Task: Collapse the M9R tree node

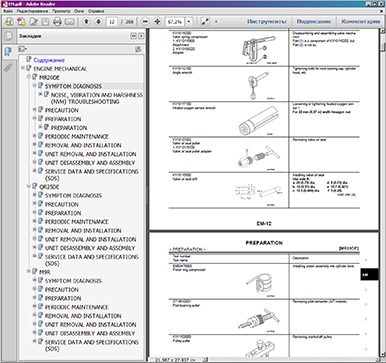Action: click(29, 271)
